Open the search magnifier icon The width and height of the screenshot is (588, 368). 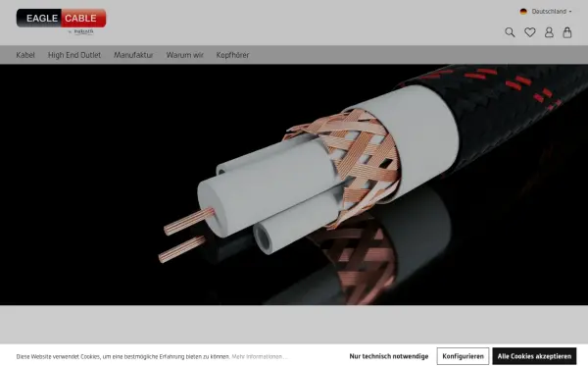point(510,32)
